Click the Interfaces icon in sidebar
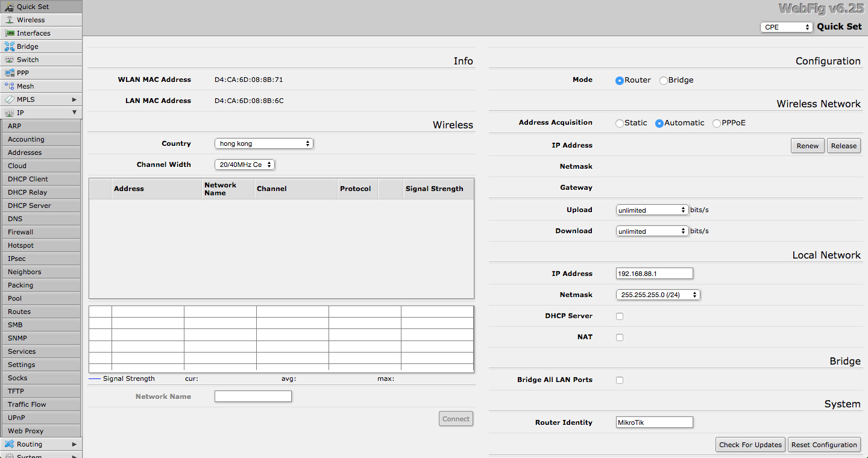The height and width of the screenshot is (458, 868). point(9,33)
